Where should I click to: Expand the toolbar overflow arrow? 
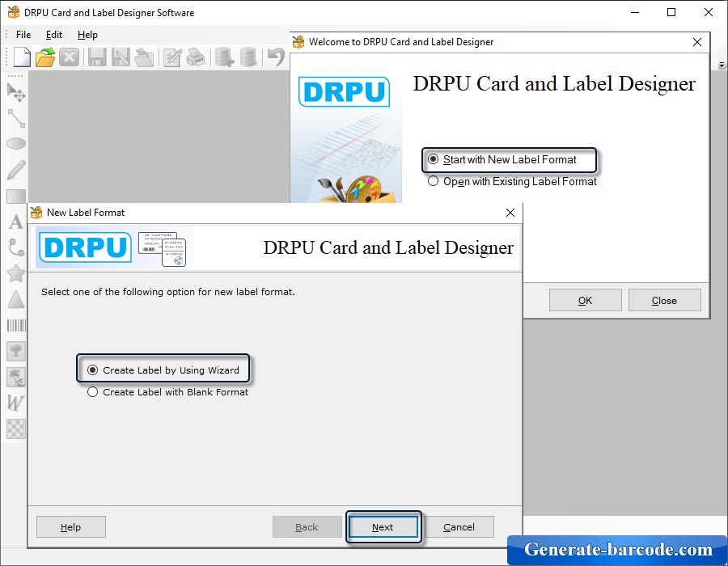point(722,65)
